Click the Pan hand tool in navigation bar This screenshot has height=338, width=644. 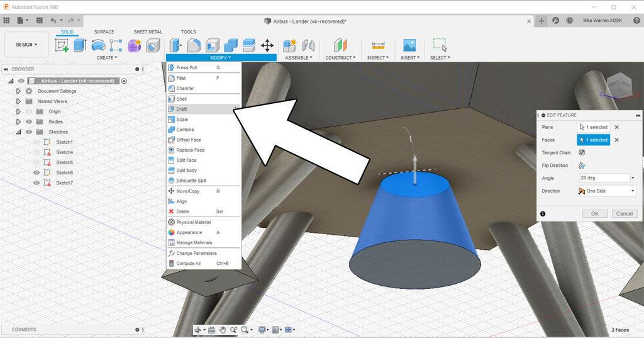(223, 330)
